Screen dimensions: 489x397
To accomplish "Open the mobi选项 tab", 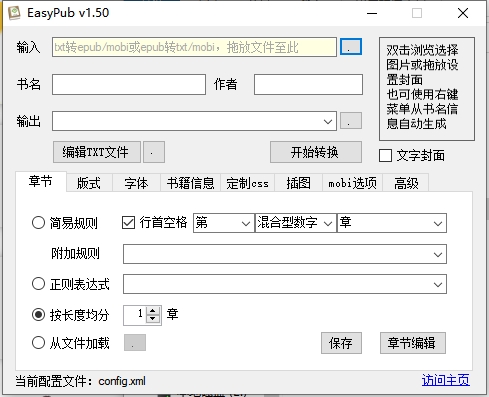I will pos(352,183).
